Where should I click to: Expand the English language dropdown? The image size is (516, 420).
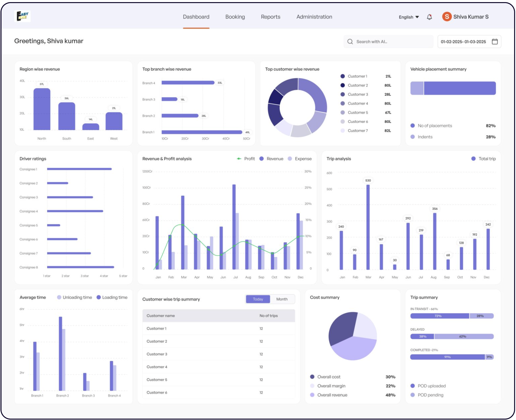coord(408,17)
